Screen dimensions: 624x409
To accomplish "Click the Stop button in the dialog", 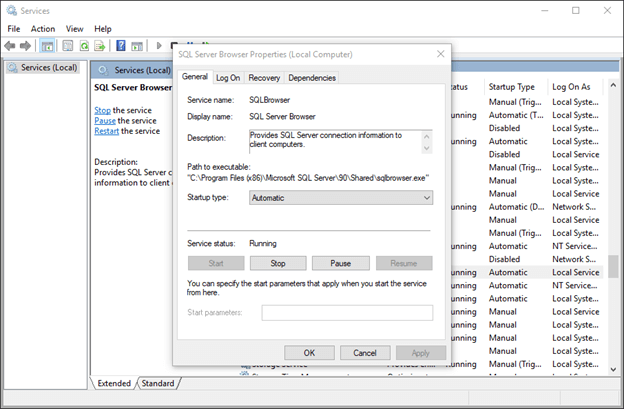I will [278, 263].
